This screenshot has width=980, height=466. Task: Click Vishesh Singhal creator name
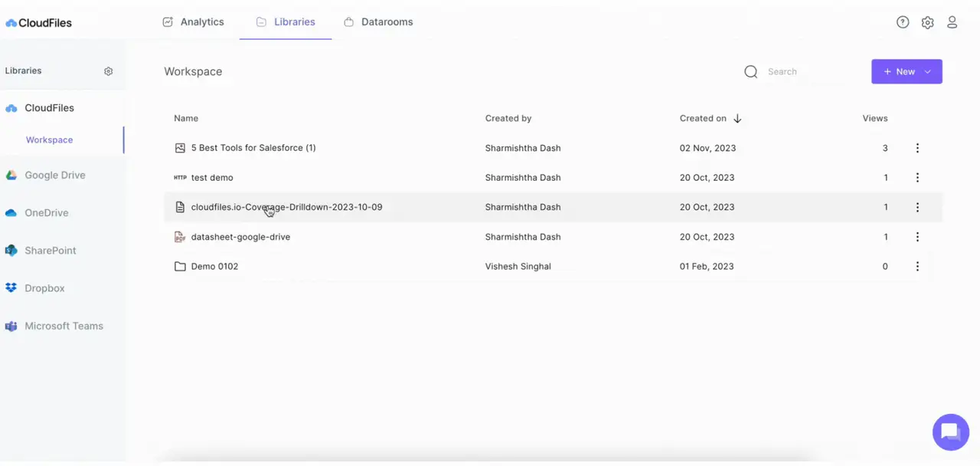(x=518, y=267)
